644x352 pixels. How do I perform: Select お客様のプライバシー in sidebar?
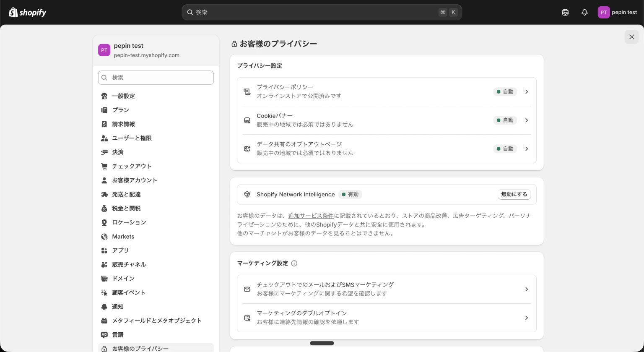(140, 349)
